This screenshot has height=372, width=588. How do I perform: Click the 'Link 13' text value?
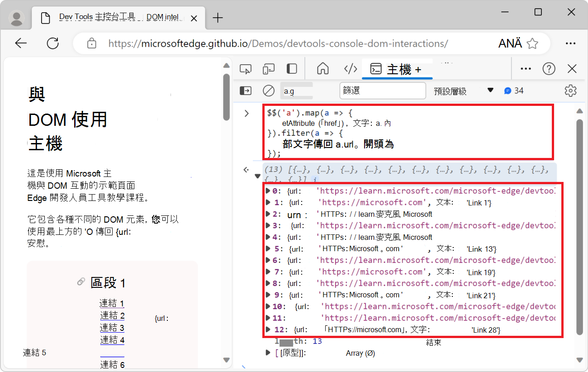coord(482,249)
